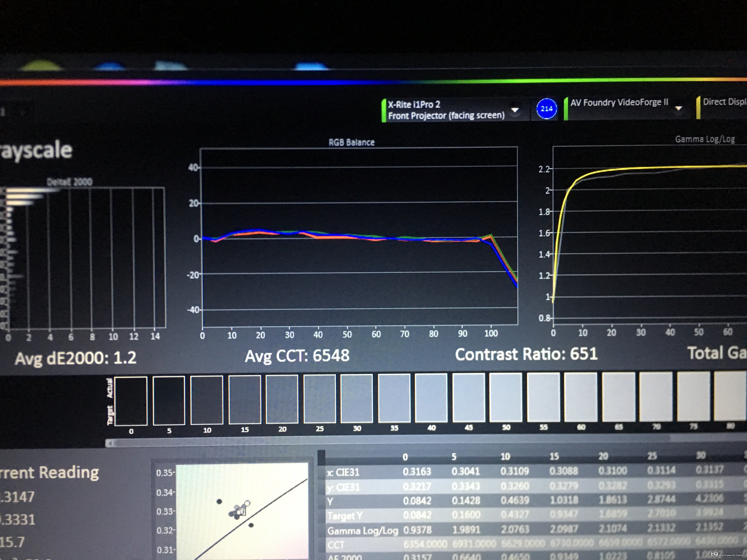Select the 20 percent grayscale swatch
The width and height of the screenshot is (747, 560).
tap(282, 399)
